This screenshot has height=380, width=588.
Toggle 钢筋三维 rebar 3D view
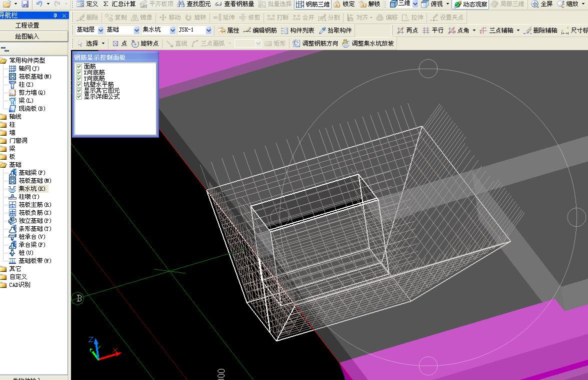pyautogui.click(x=313, y=4)
